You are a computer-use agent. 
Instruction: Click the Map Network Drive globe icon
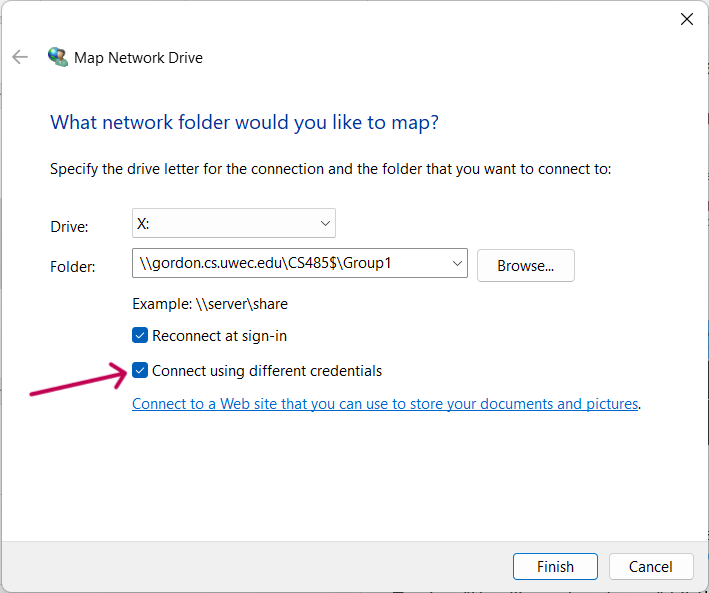pyautogui.click(x=58, y=57)
